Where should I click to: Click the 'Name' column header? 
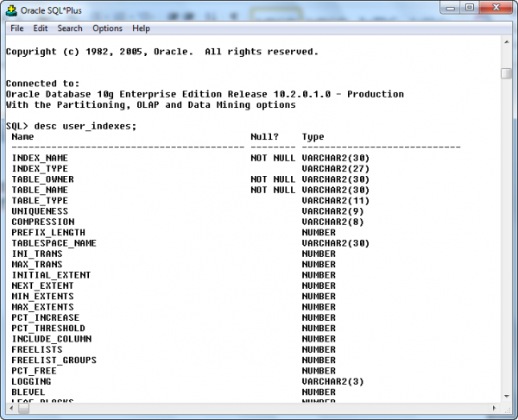tap(22, 136)
